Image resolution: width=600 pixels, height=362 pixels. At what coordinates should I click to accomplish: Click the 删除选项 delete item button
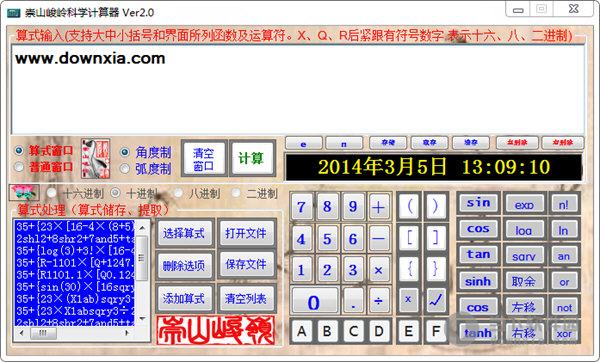(x=184, y=265)
